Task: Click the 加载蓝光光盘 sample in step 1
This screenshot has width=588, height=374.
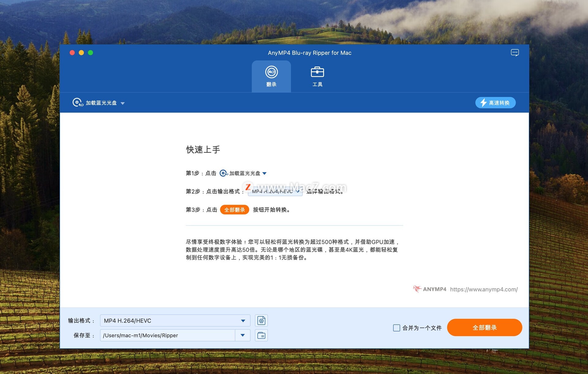Action: 243,173
